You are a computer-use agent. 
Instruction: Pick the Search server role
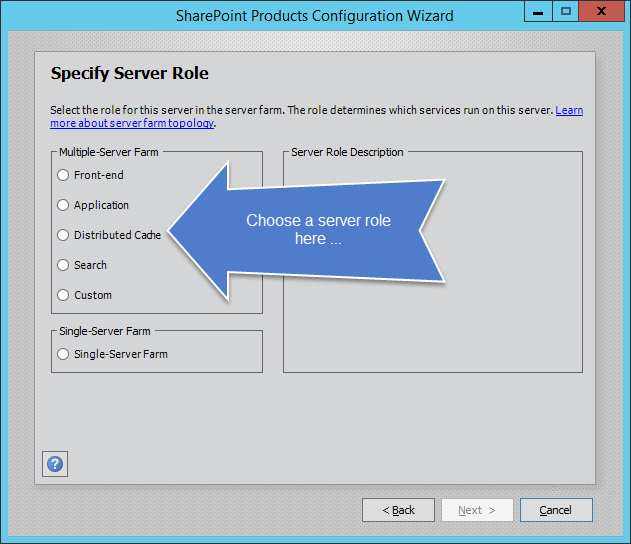(x=64, y=265)
